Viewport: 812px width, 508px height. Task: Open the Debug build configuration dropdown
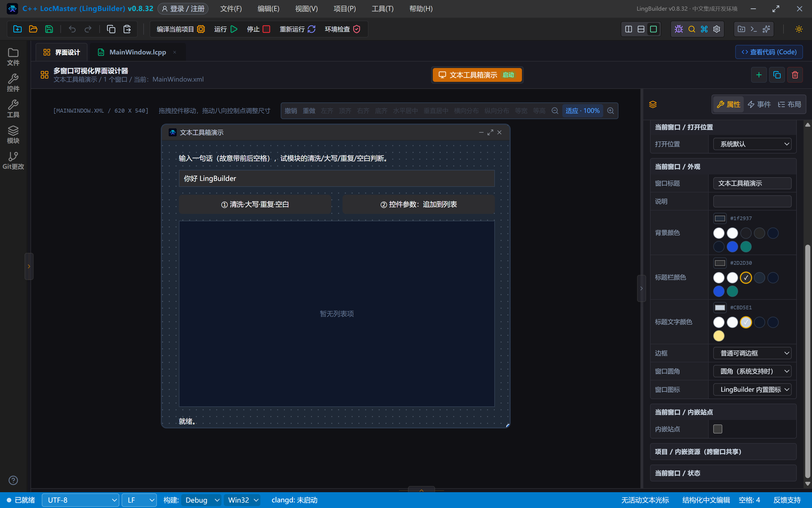201,500
